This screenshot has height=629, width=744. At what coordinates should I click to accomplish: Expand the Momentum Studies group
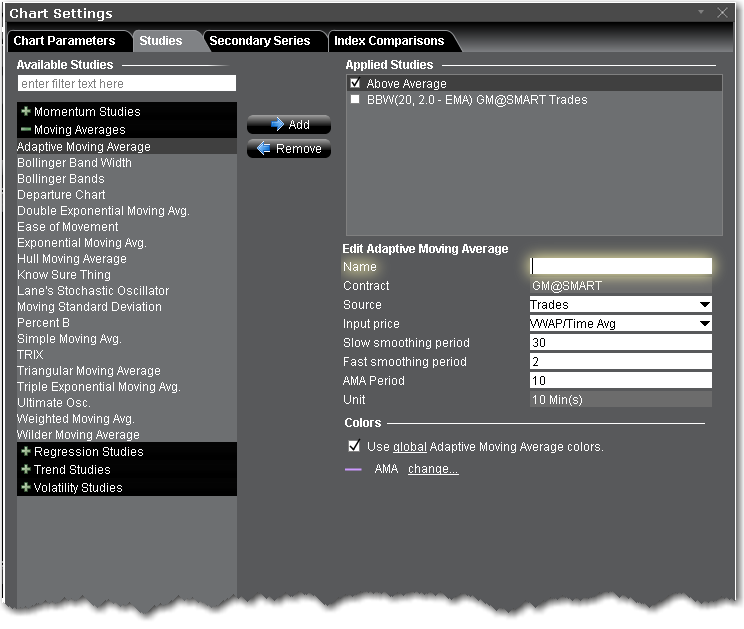tap(26, 112)
